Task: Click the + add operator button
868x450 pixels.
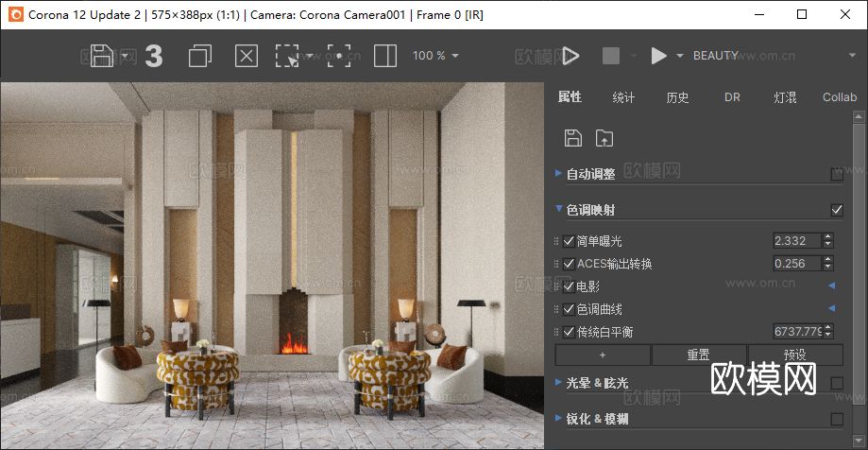Action: (603, 355)
